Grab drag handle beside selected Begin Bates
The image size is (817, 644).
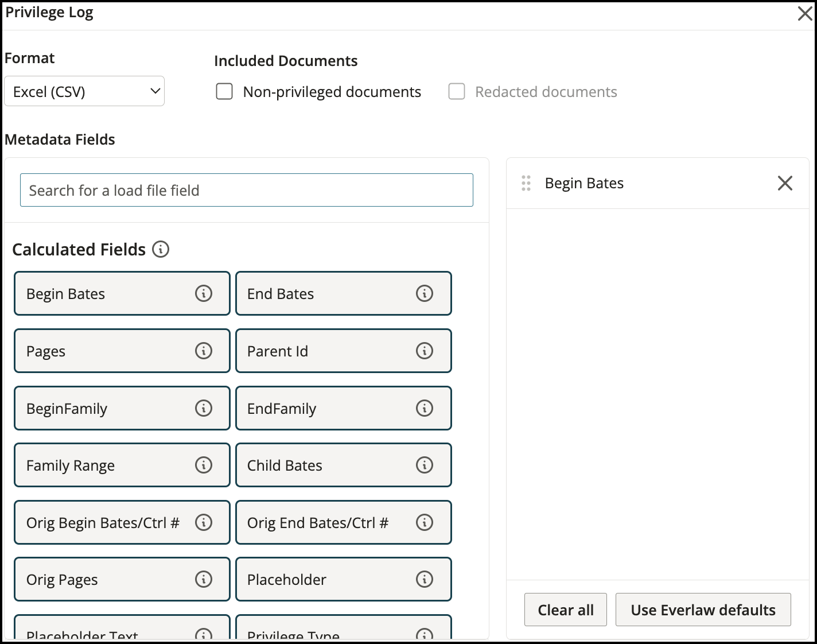pyautogui.click(x=526, y=183)
